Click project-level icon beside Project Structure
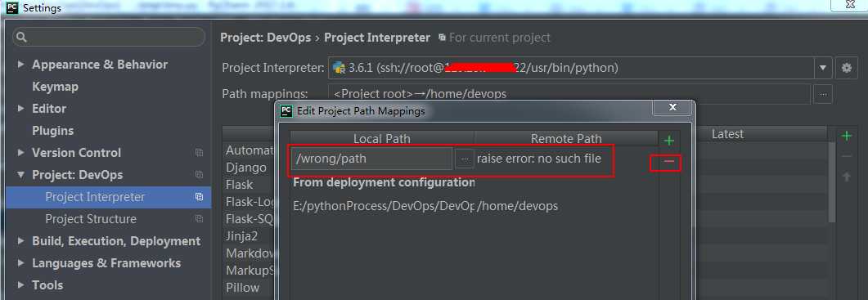The width and height of the screenshot is (868, 300). (x=200, y=219)
